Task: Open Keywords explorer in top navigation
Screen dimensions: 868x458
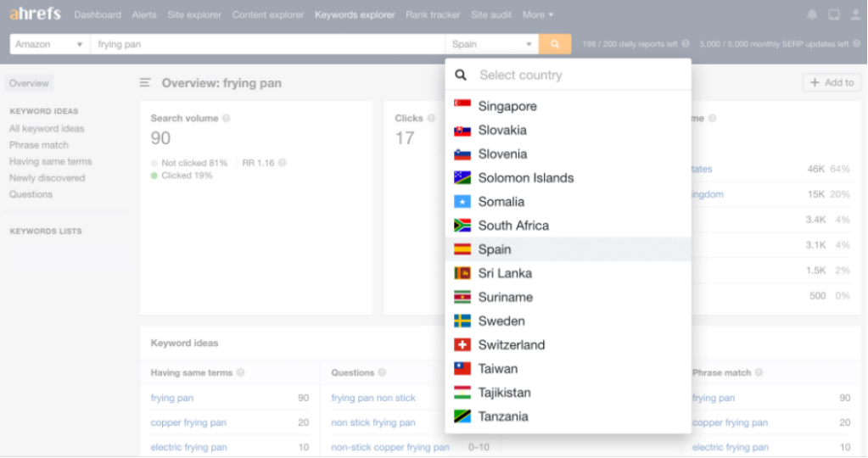Action: pyautogui.click(x=355, y=15)
